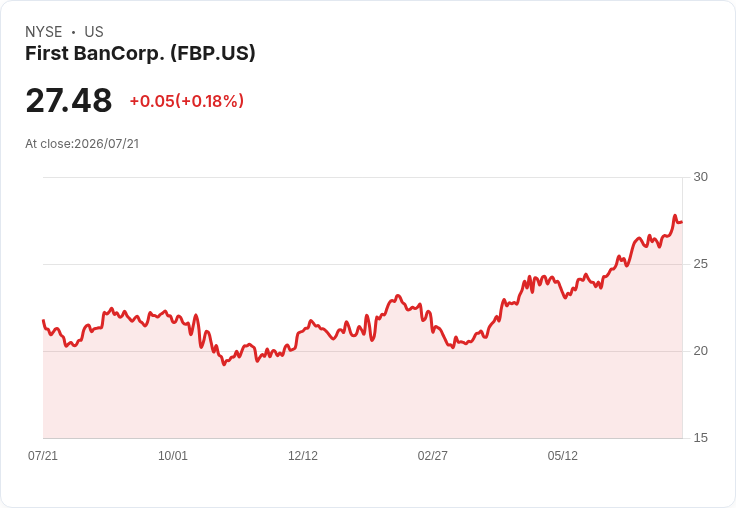Click the +0.05(+0.18%) price change

coord(187,101)
